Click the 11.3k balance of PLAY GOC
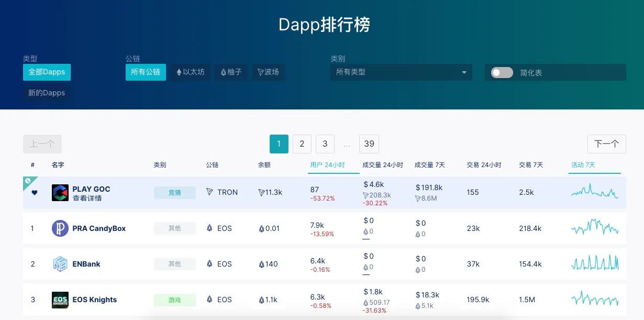 [x=270, y=192]
